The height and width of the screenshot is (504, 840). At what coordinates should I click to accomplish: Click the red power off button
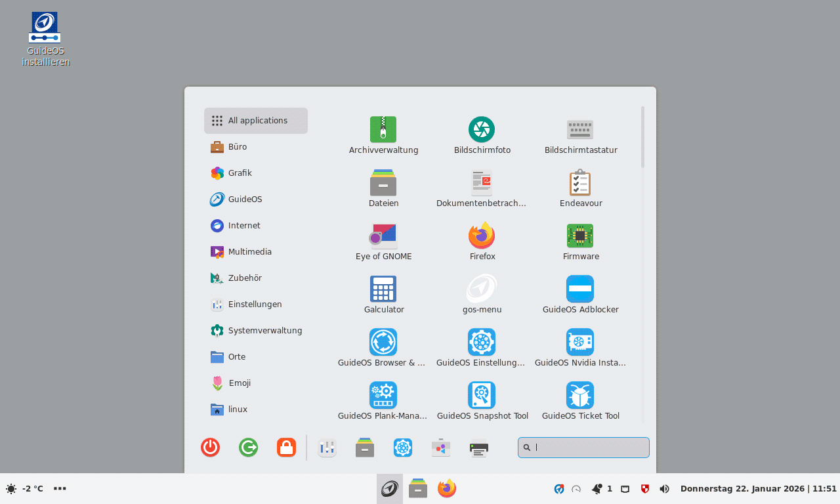coord(210,448)
